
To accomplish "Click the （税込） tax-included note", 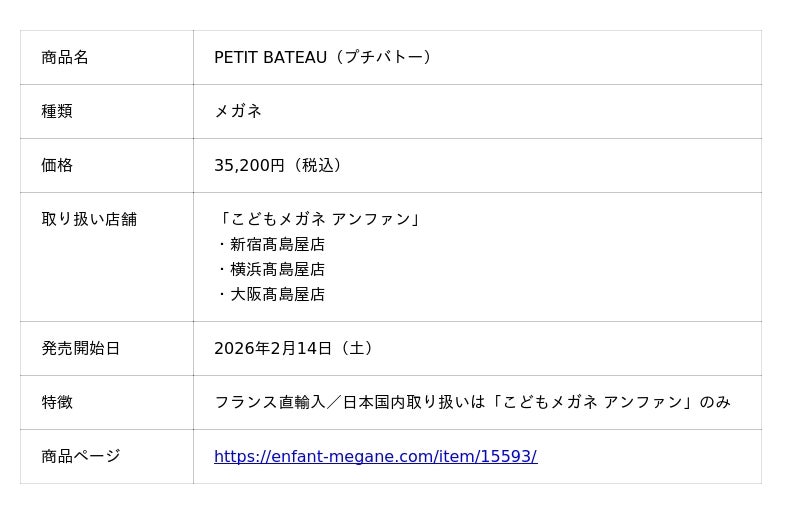I will click(x=318, y=166).
